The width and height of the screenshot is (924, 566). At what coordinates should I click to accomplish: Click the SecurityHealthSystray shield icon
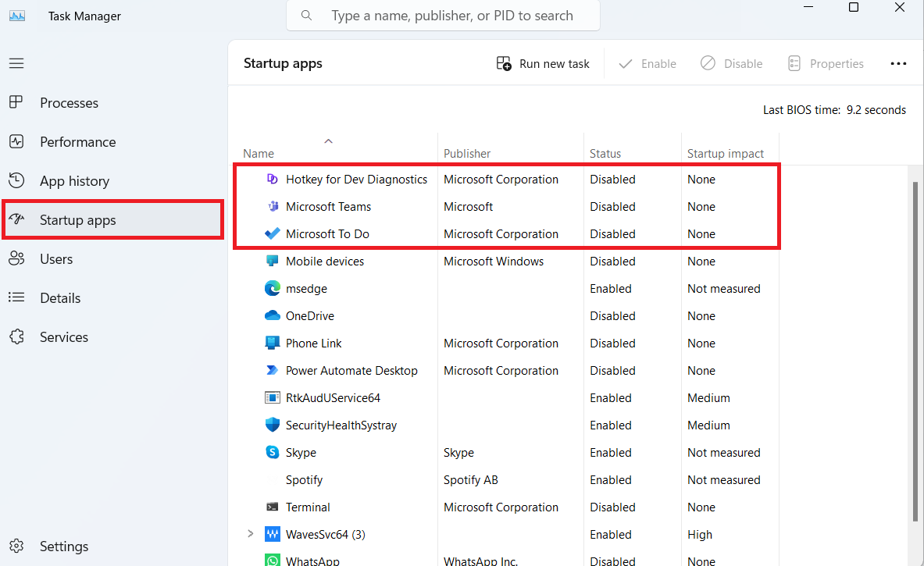273,425
